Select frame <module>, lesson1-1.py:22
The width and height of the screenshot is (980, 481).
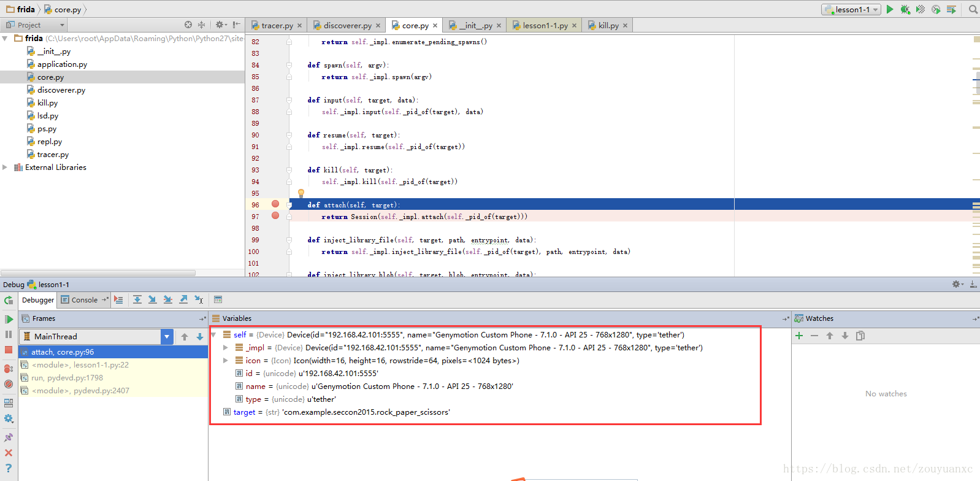click(113, 364)
